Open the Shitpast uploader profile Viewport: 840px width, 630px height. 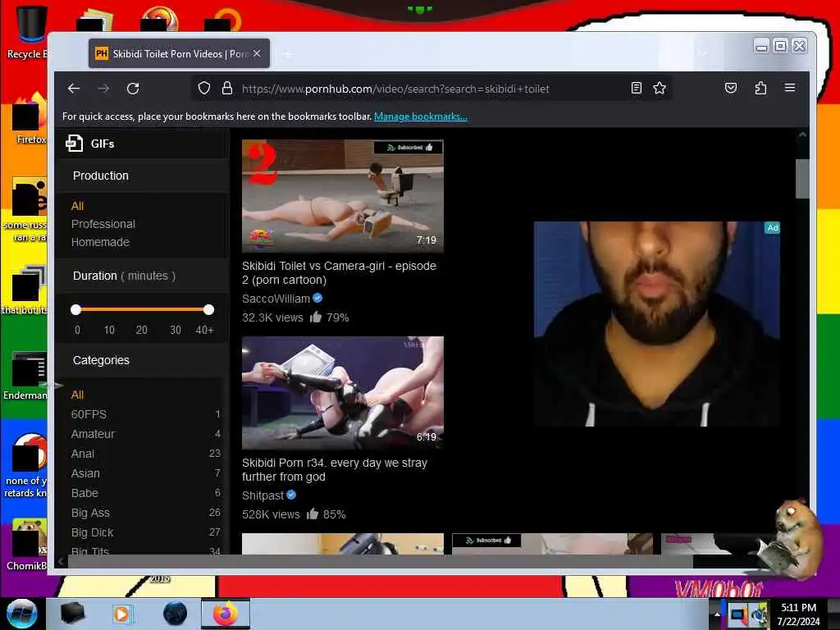[x=262, y=495]
